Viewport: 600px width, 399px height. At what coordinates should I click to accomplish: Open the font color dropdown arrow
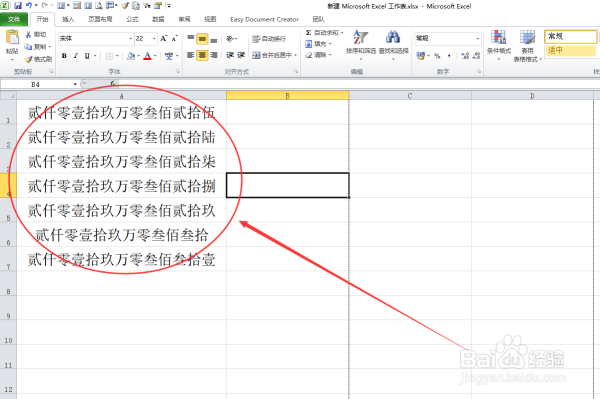155,56
